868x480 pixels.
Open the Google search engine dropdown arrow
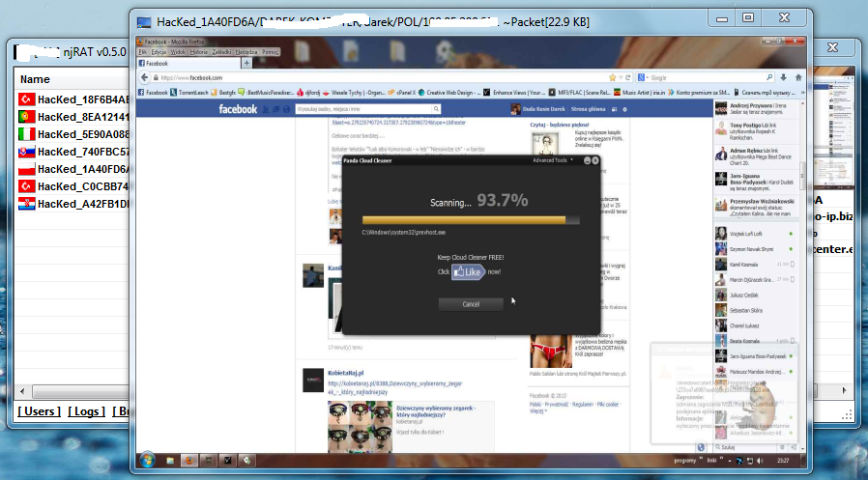tap(647, 78)
